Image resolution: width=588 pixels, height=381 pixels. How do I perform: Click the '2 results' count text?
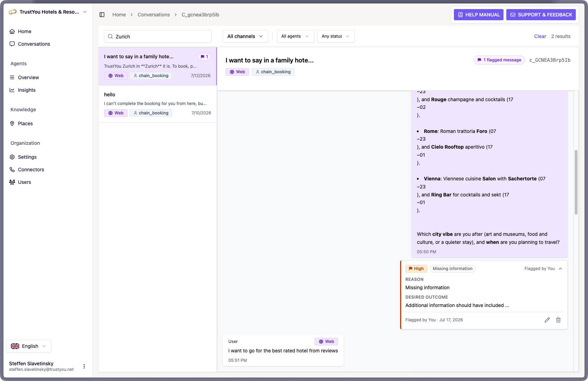click(x=561, y=36)
